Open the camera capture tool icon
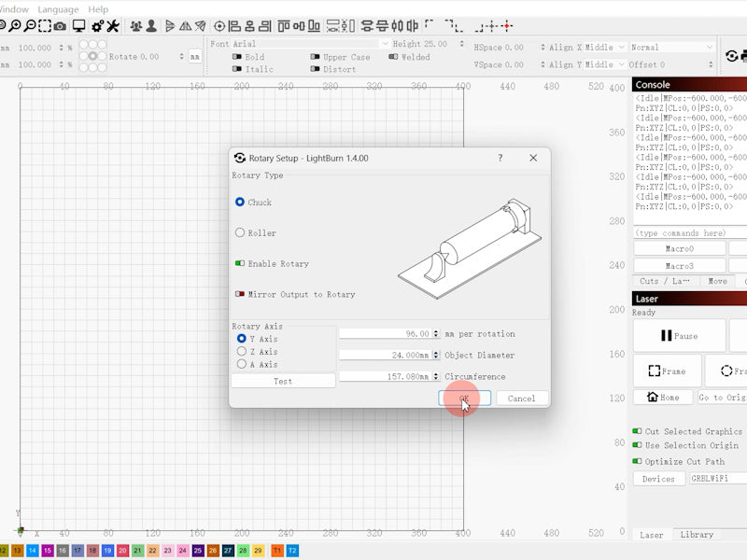Screen dimensions: 747x560 [x=60, y=26]
